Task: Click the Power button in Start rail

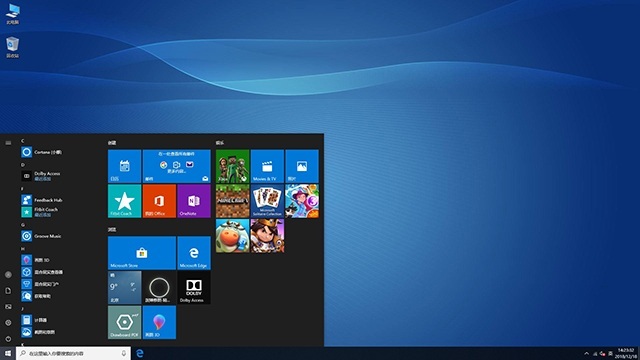Action: (x=8, y=339)
